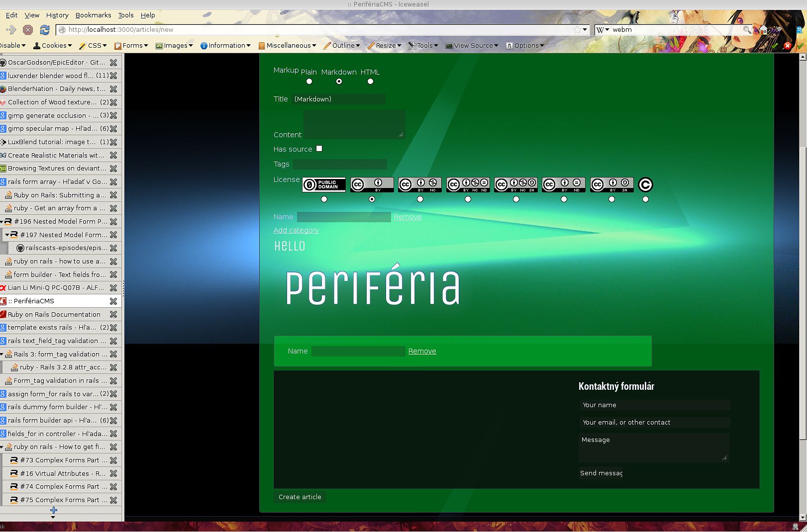Click the Create article button
Viewport: 807px width, 532px height.
[300, 497]
